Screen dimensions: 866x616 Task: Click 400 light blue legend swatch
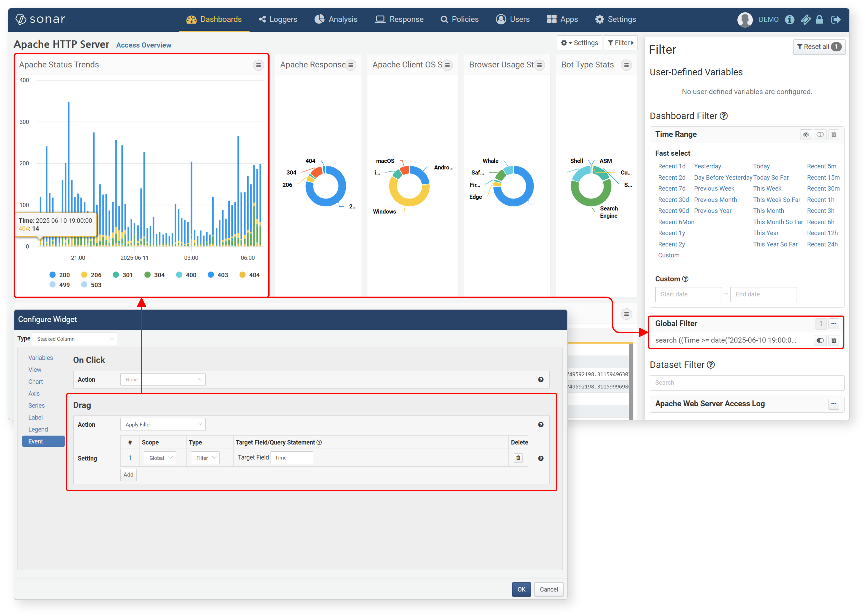click(179, 275)
